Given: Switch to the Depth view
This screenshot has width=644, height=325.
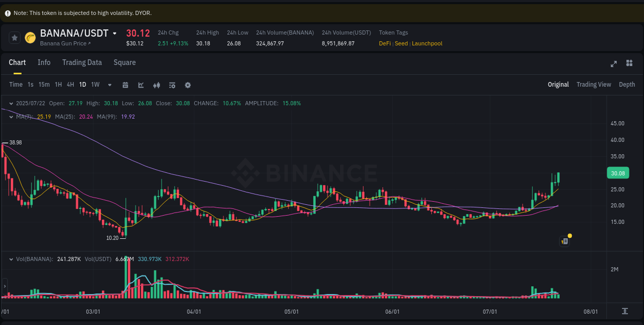Looking at the screenshot, I should click(x=627, y=84).
